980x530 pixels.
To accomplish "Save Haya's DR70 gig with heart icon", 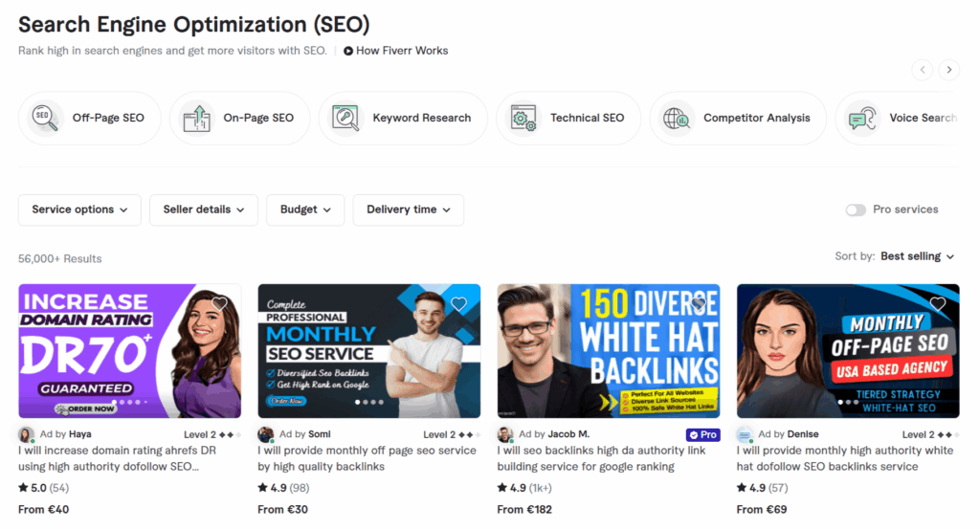I will click(219, 304).
